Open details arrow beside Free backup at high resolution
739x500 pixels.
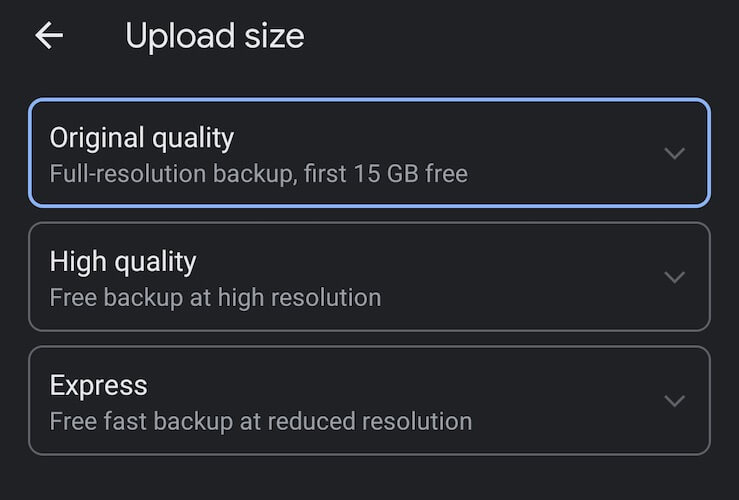point(674,277)
